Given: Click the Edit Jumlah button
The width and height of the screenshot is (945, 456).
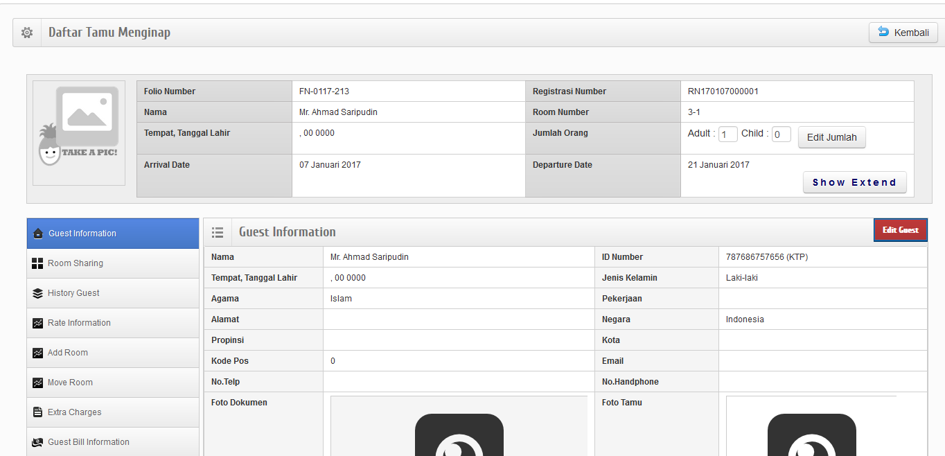Looking at the screenshot, I should pyautogui.click(x=831, y=138).
